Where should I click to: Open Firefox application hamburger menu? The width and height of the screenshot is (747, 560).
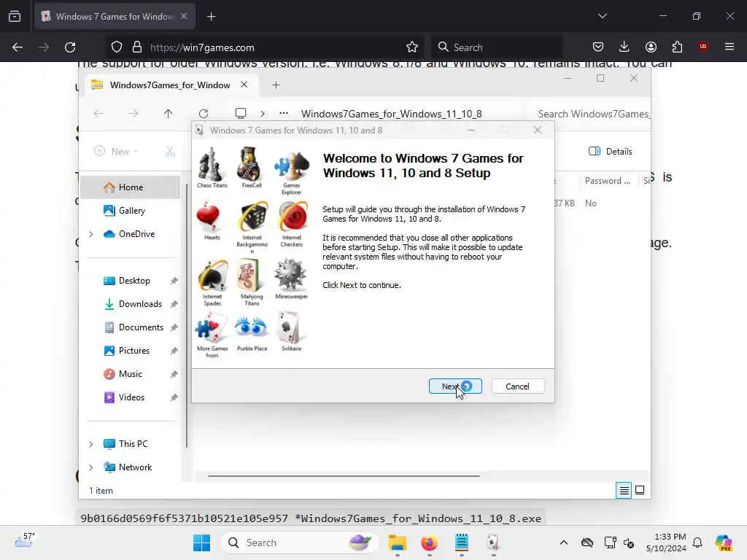pyautogui.click(x=729, y=47)
